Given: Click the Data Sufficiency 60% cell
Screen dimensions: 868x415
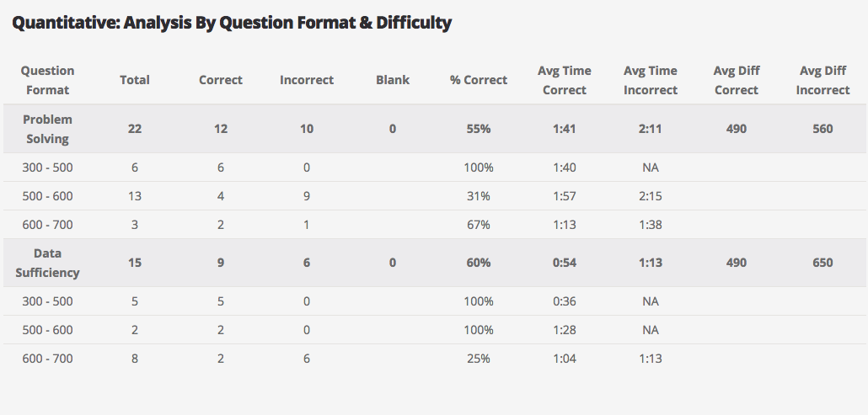Looking at the screenshot, I should click(x=479, y=263).
